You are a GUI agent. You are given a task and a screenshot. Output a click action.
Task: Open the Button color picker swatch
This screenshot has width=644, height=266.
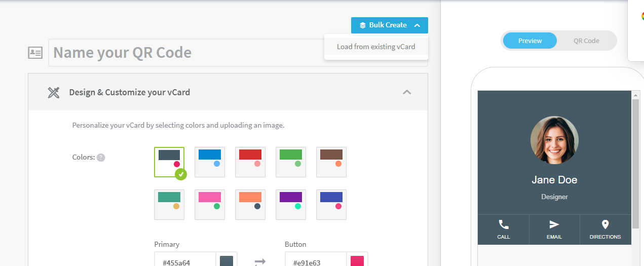click(x=357, y=260)
